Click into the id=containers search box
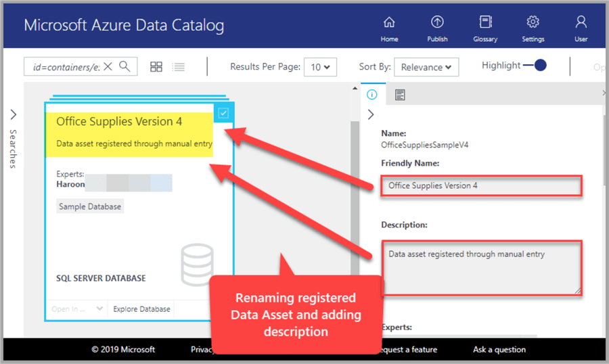The width and height of the screenshot is (609, 364). coord(66,67)
